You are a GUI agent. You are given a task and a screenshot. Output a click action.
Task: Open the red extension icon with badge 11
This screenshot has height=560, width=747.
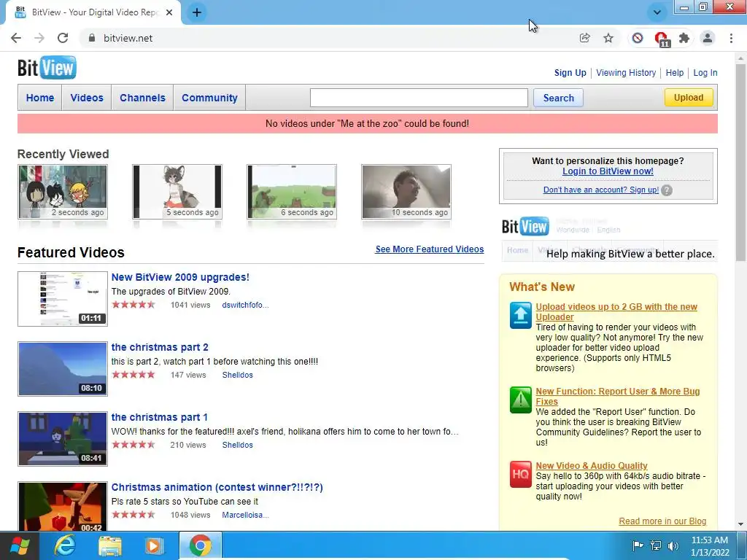(661, 39)
